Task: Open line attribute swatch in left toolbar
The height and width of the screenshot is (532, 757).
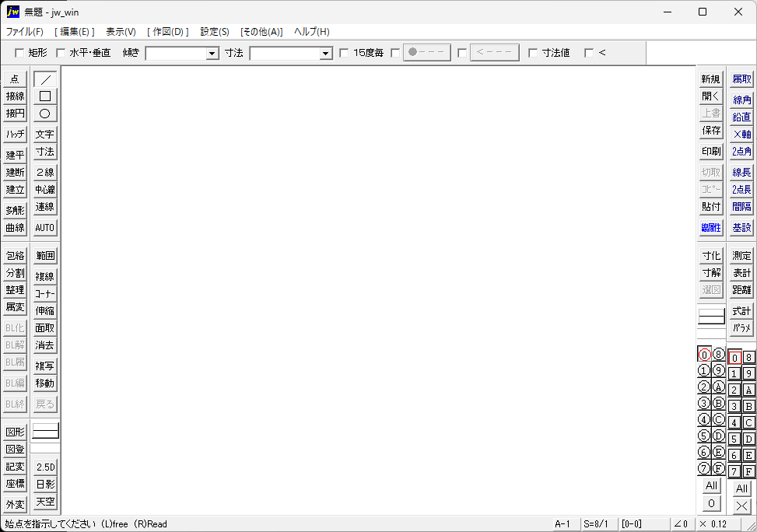Action: (x=45, y=431)
